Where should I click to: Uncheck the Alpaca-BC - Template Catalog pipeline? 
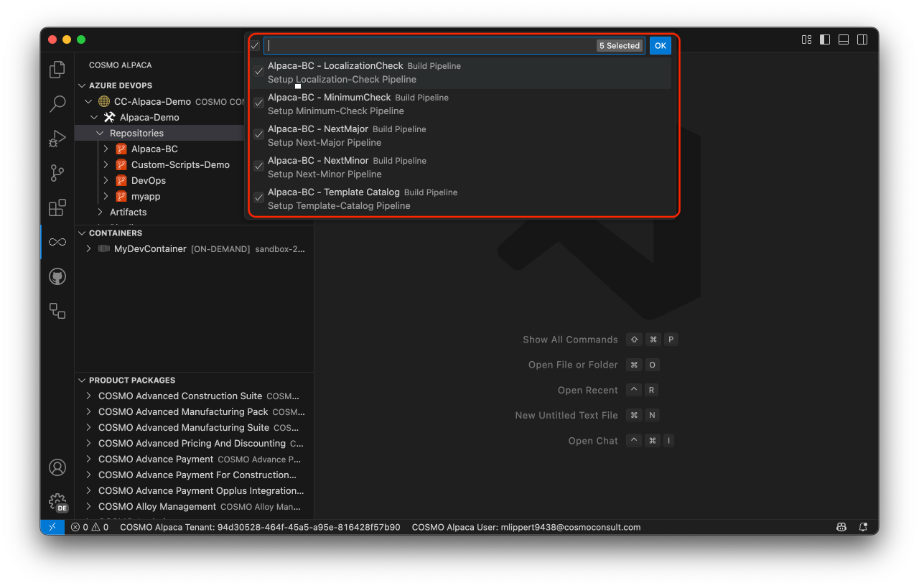258,197
